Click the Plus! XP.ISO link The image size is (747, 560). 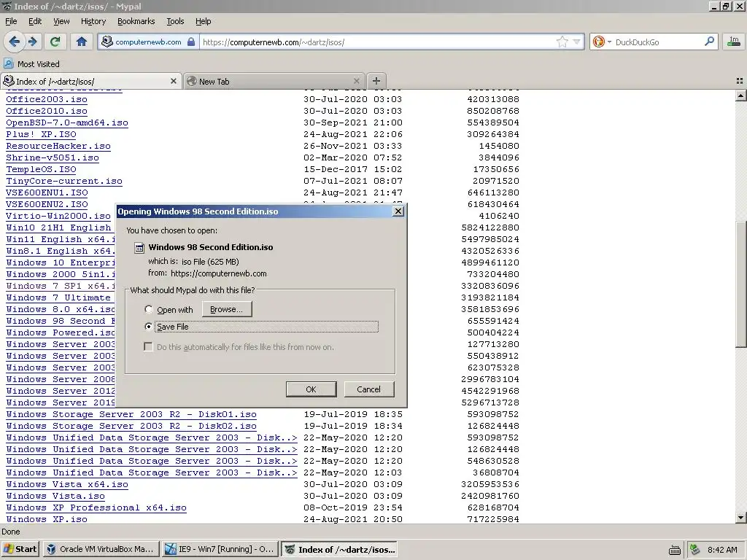coord(41,134)
